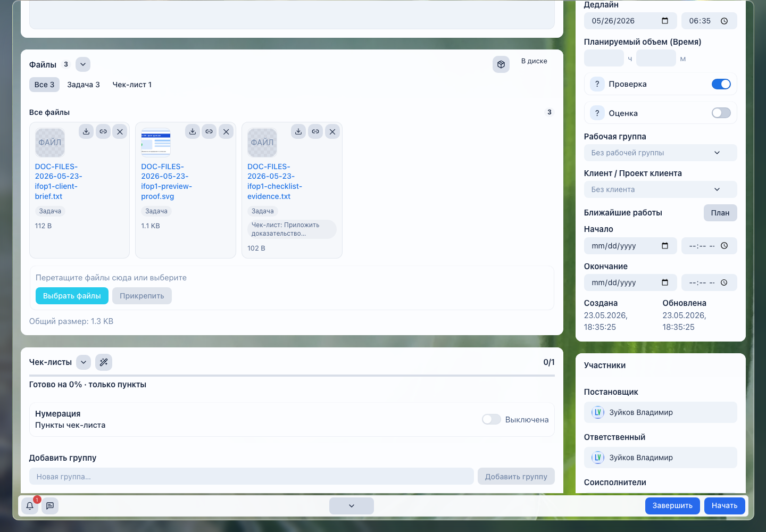
Task: Remove the ifop1-checklist-evidence.txt file
Action: (x=332, y=131)
